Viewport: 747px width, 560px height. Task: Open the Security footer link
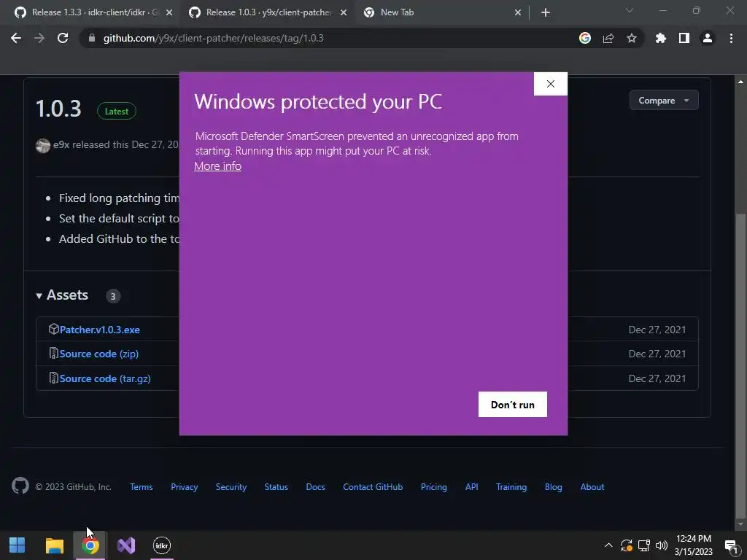(231, 486)
